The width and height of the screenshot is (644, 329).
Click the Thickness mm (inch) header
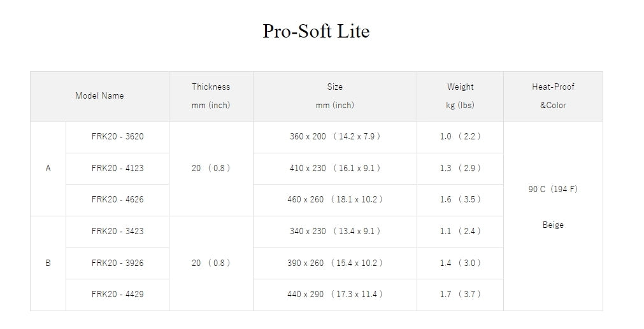211,96
